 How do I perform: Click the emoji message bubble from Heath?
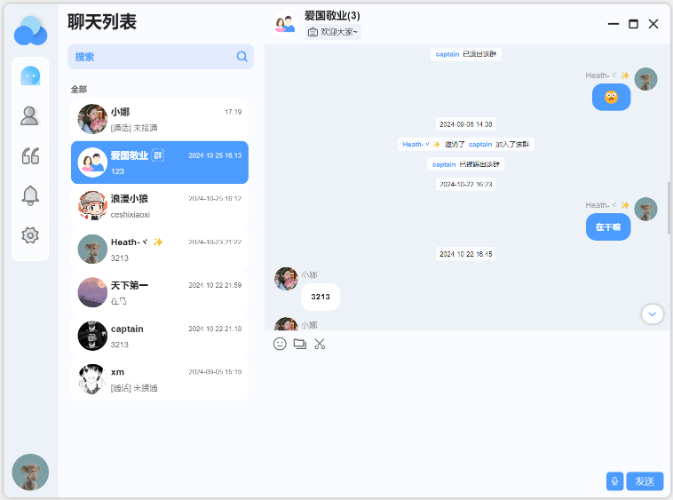click(x=611, y=97)
